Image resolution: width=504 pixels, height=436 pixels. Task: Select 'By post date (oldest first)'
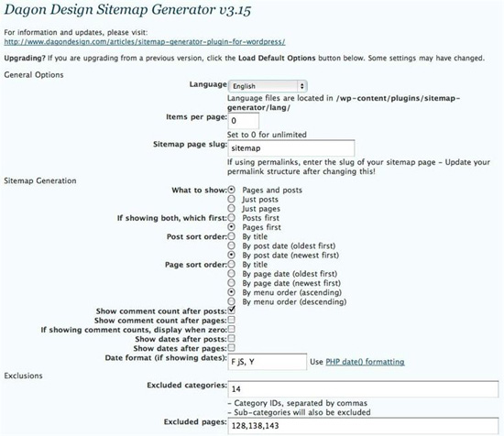232,245
